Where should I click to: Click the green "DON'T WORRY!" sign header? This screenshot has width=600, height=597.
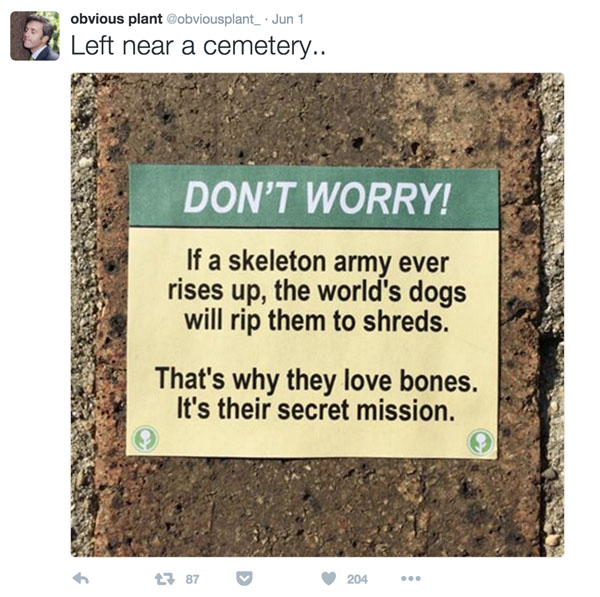[x=314, y=198]
